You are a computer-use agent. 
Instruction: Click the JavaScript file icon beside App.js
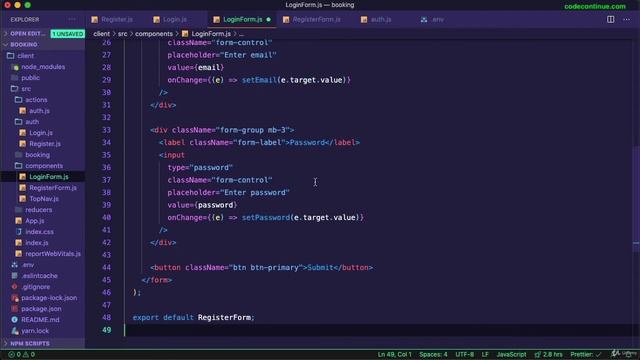pyautogui.click(x=19, y=221)
